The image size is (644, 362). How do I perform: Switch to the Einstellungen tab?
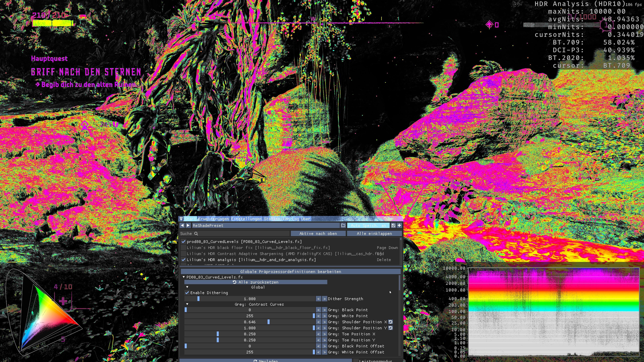246,219
